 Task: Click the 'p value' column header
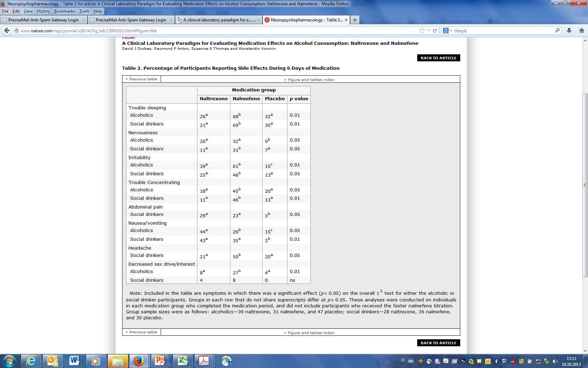299,98
